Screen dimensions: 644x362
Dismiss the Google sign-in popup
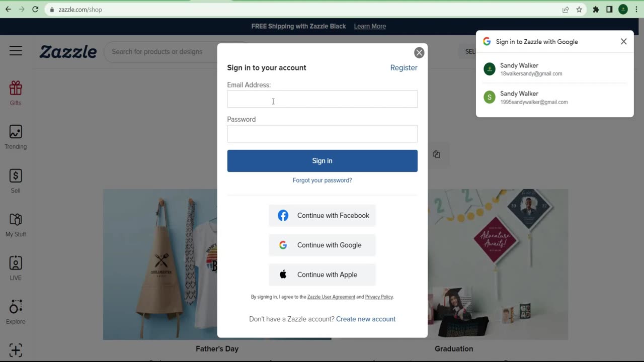click(x=623, y=42)
